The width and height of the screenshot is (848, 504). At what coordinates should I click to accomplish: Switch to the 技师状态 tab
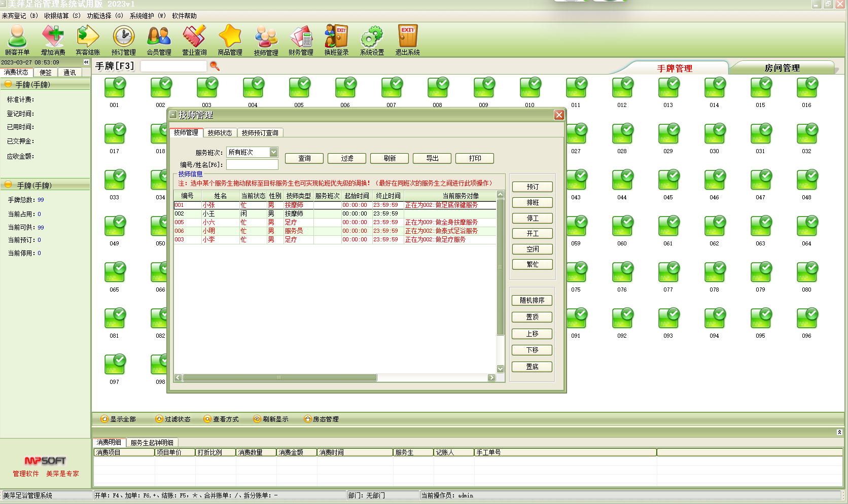[220, 133]
